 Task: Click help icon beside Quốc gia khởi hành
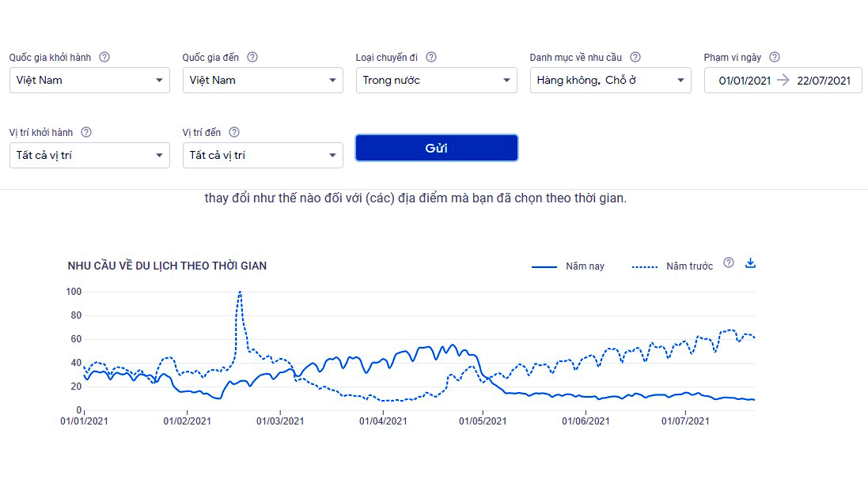point(104,57)
